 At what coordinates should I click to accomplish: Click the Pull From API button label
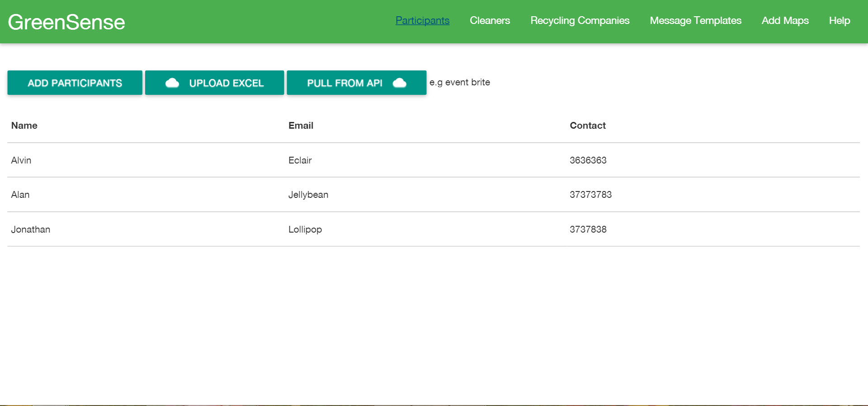(x=344, y=83)
